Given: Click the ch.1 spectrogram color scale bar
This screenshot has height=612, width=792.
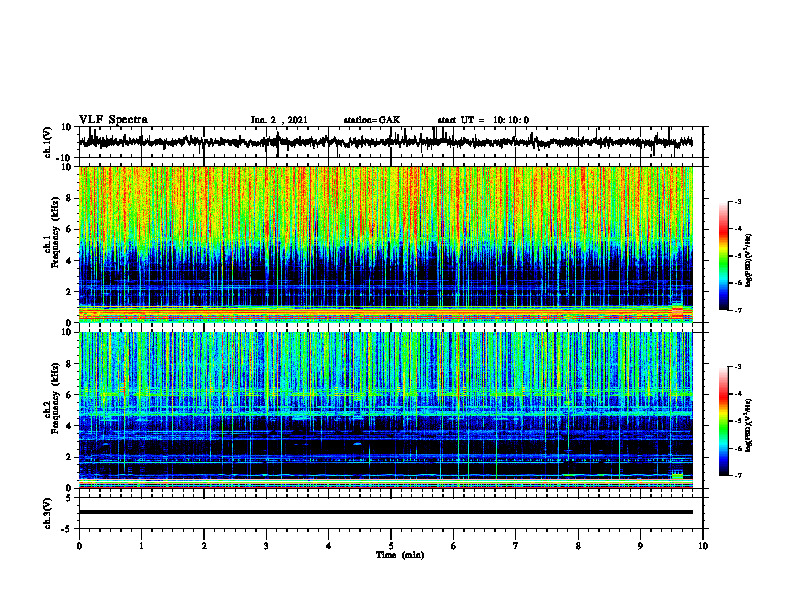Looking at the screenshot, I should tap(724, 256).
